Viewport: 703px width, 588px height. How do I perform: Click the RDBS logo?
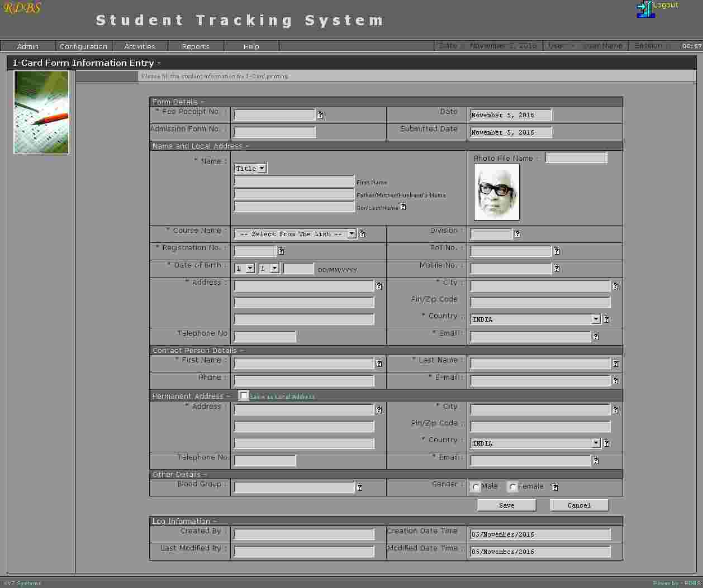[22, 8]
